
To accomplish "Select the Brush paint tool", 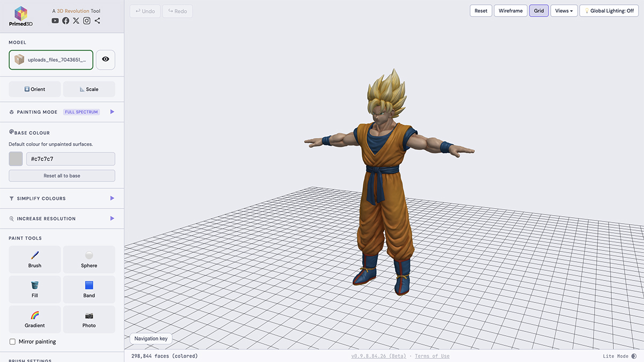I will (35, 260).
